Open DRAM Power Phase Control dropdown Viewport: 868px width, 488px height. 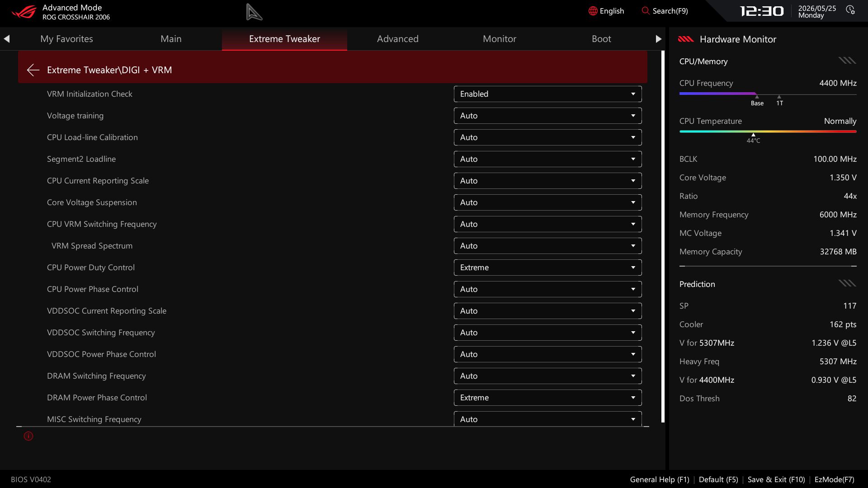[547, 398]
